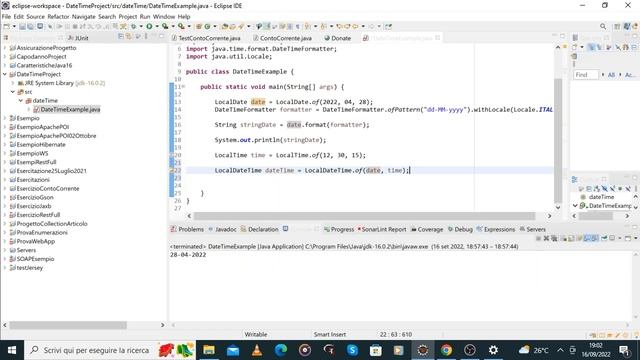Image resolution: width=640 pixels, height=360 pixels.
Task: Click the green Run button in toolbar
Action: tap(149, 27)
